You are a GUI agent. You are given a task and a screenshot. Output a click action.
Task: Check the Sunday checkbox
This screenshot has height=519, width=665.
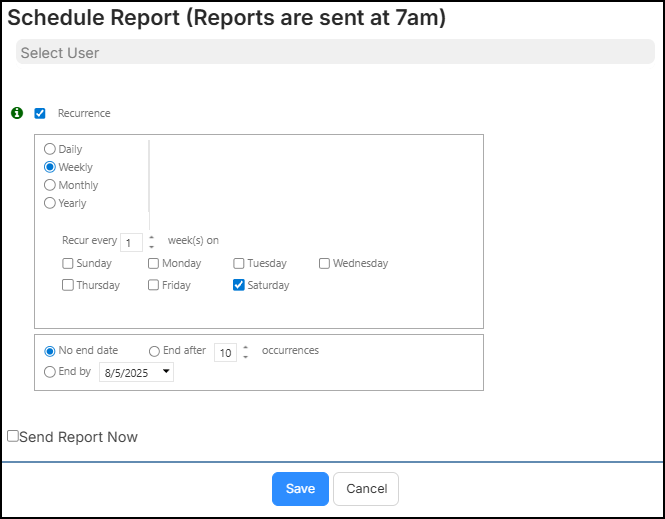[x=68, y=263]
